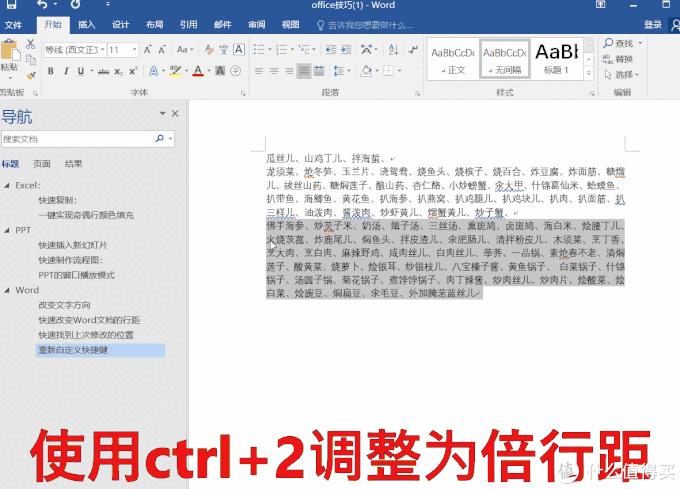Sort text with the A-Z sort icon

tap(393, 50)
